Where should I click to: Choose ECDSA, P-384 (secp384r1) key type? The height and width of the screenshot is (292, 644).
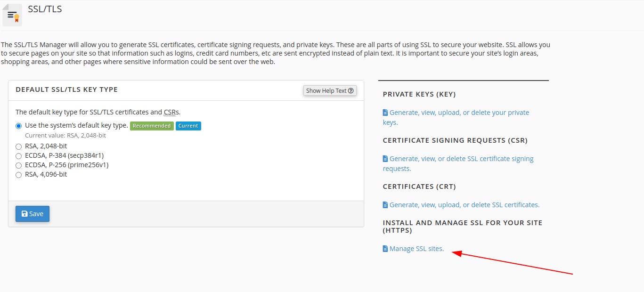[19, 156]
